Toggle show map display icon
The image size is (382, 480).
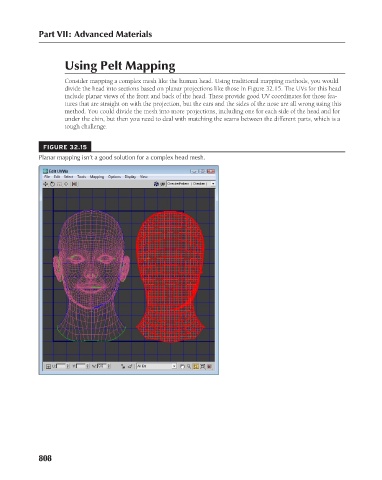156,184
